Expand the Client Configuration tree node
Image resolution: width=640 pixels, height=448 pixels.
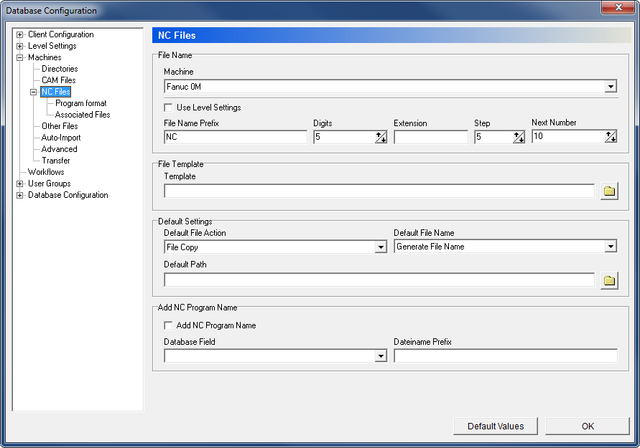point(20,35)
